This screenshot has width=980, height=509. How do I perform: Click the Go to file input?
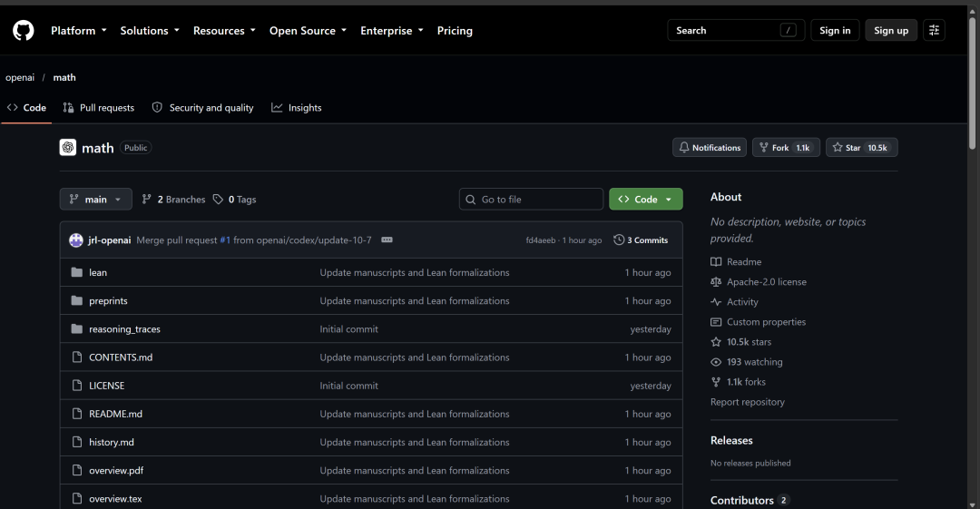(531, 199)
